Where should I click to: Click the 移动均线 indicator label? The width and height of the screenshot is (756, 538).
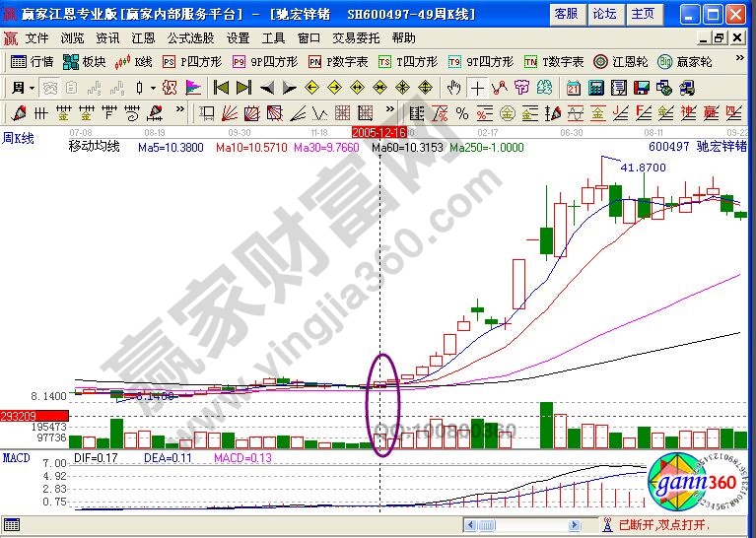point(94,146)
